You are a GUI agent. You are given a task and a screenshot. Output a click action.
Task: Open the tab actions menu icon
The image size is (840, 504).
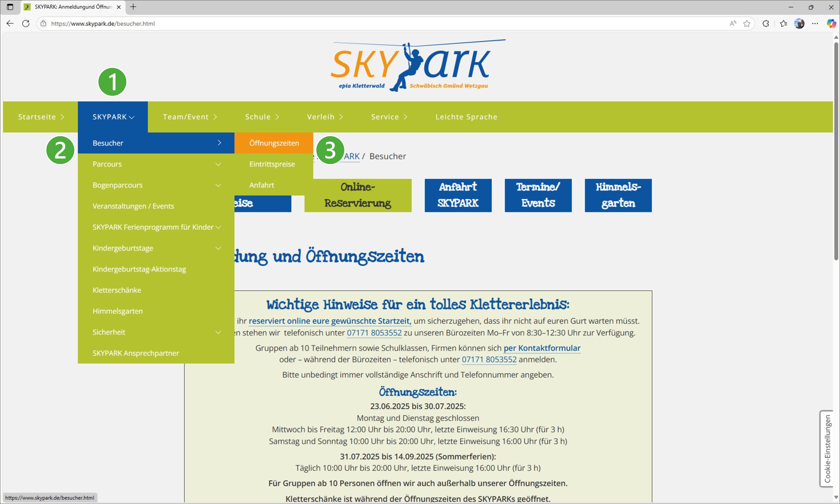point(10,7)
